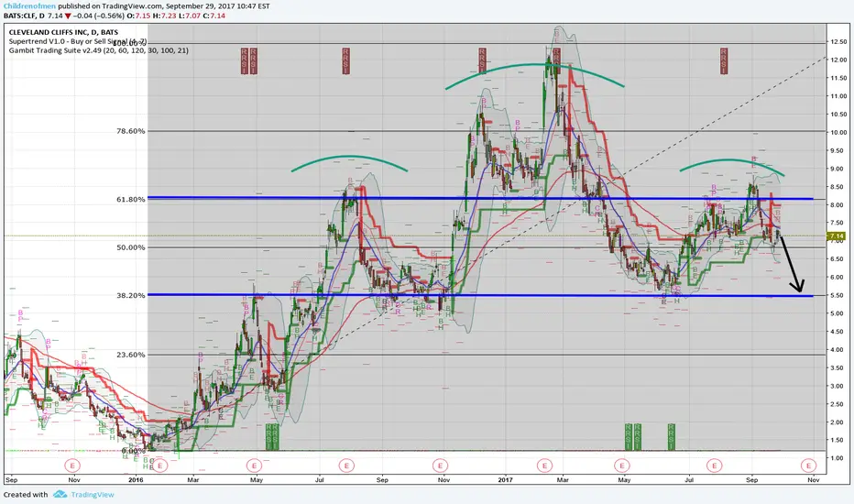Click the 0.00% Fibonacci level label

pos(134,451)
